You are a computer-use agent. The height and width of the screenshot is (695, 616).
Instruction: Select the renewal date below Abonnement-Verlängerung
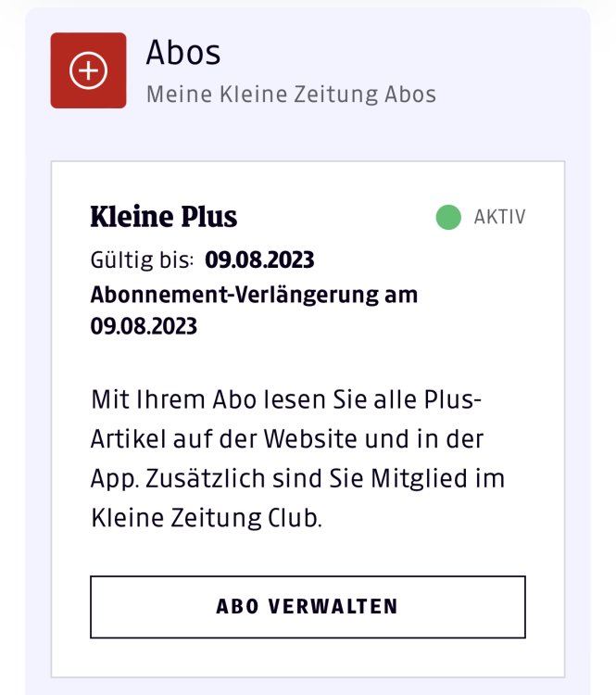[144, 326]
